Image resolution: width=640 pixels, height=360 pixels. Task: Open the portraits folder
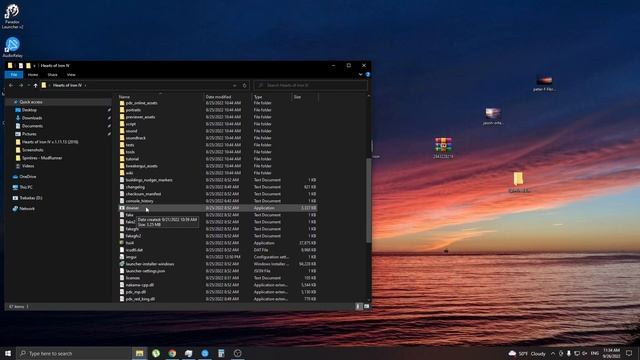(218, 110)
